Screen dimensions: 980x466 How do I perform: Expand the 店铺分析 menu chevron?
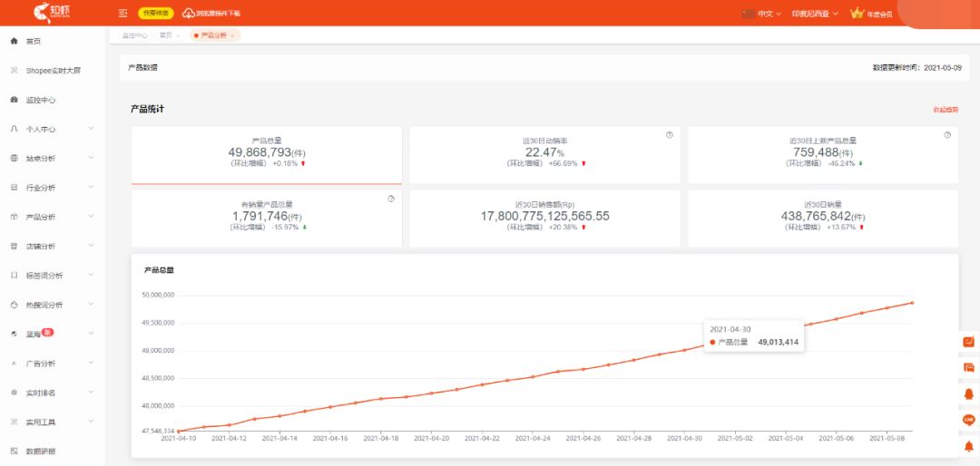pyautogui.click(x=92, y=246)
